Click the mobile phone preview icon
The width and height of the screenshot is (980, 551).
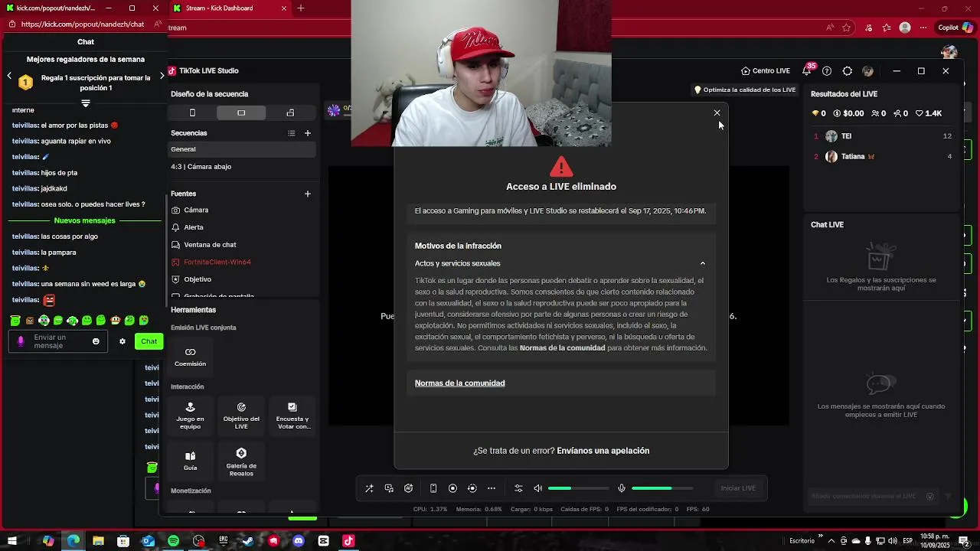point(433,488)
